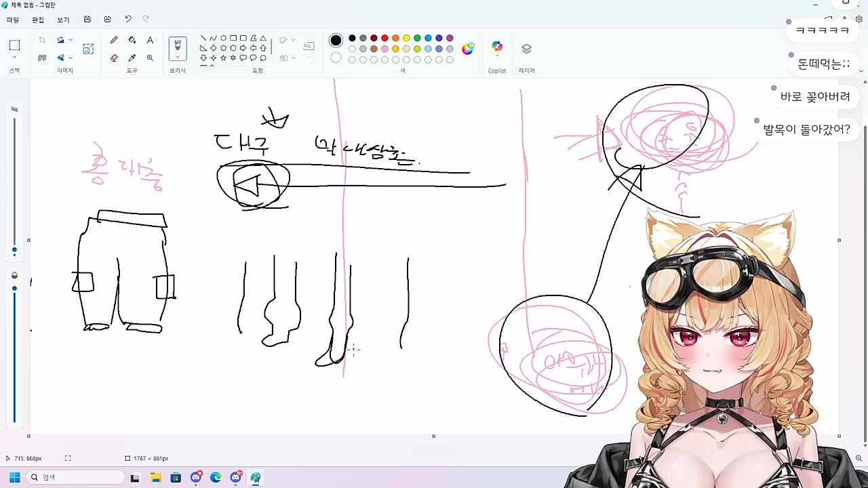Choose the star shape in shapes gallery
Screen dimensions: 868x488
coord(223,58)
